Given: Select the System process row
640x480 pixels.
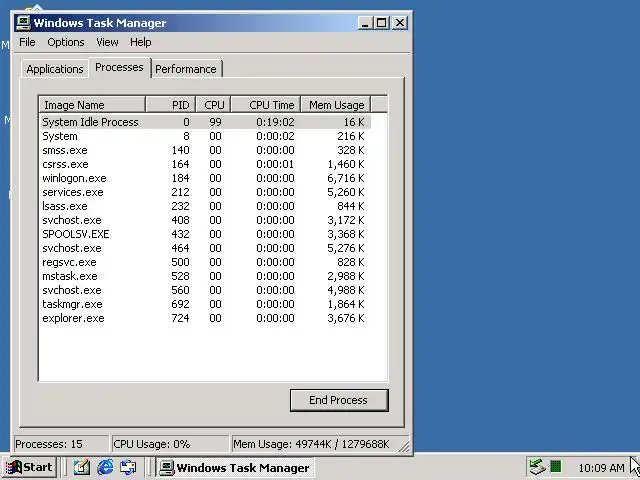Looking at the screenshot, I should pos(206,136).
